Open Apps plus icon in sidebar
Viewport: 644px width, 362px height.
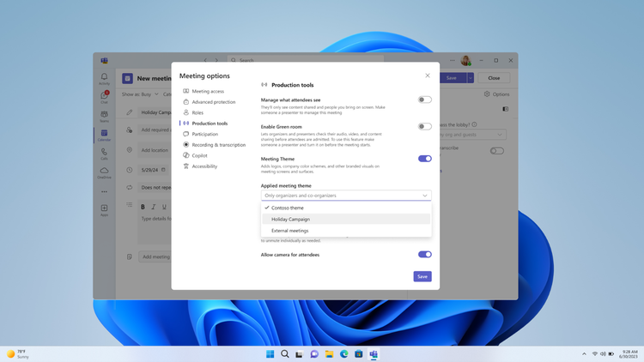point(104,210)
